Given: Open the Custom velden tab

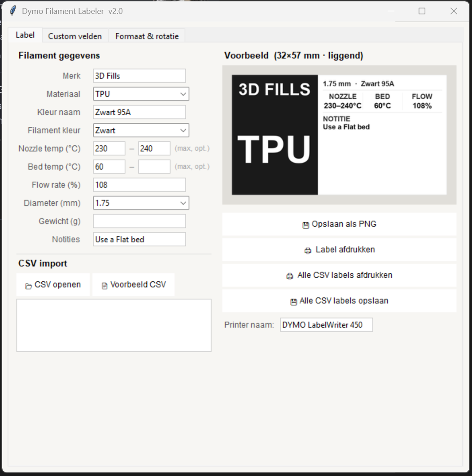Looking at the screenshot, I should point(74,36).
